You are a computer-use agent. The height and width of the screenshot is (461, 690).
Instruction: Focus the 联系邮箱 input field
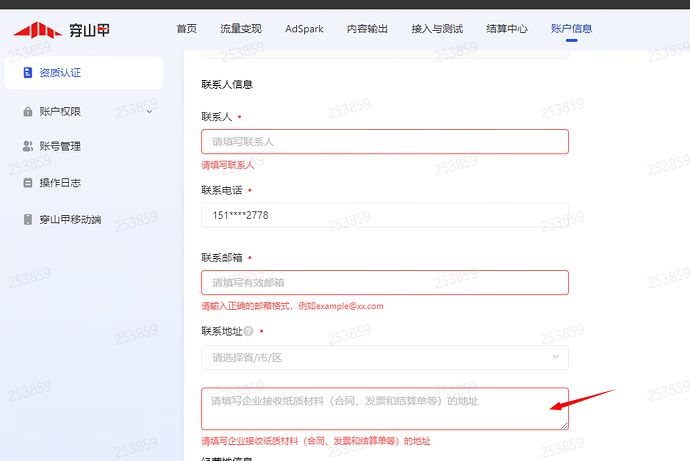coord(385,282)
